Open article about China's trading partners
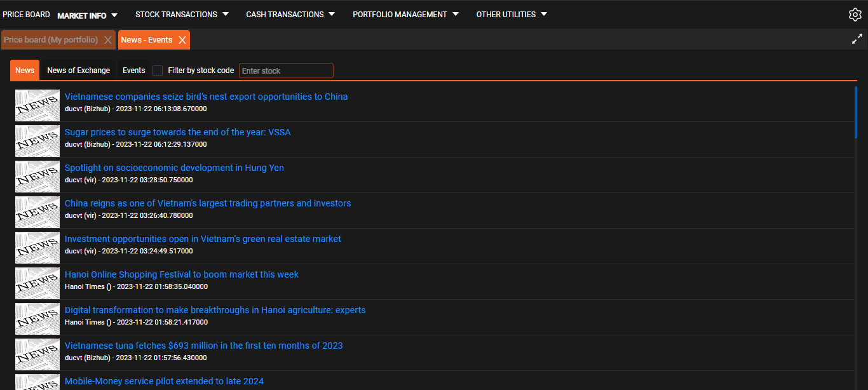This screenshot has height=390, width=868. 208,203
